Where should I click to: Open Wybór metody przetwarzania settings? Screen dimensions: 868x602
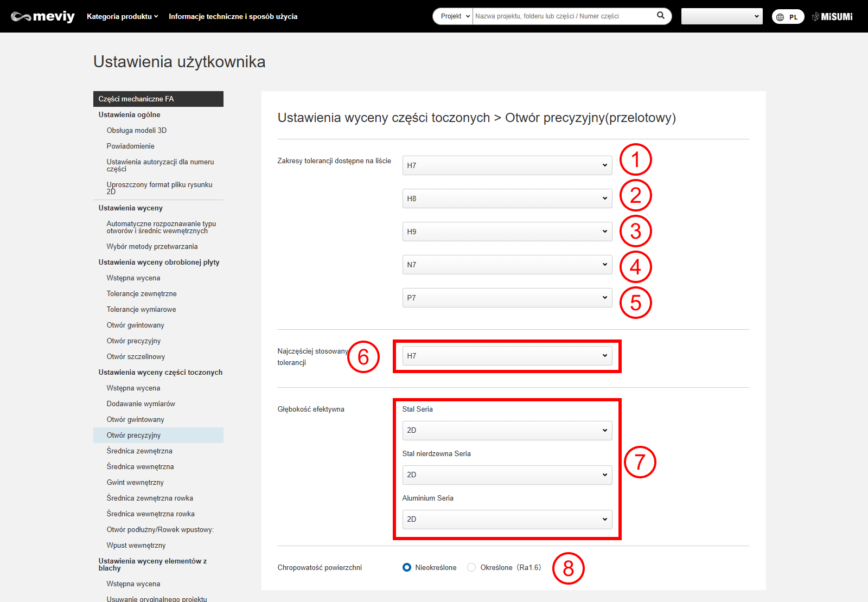[152, 246]
